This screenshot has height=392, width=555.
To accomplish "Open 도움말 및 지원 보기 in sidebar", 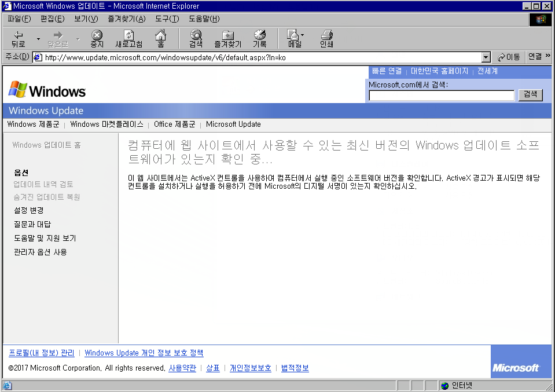I will tap(45, 238).
